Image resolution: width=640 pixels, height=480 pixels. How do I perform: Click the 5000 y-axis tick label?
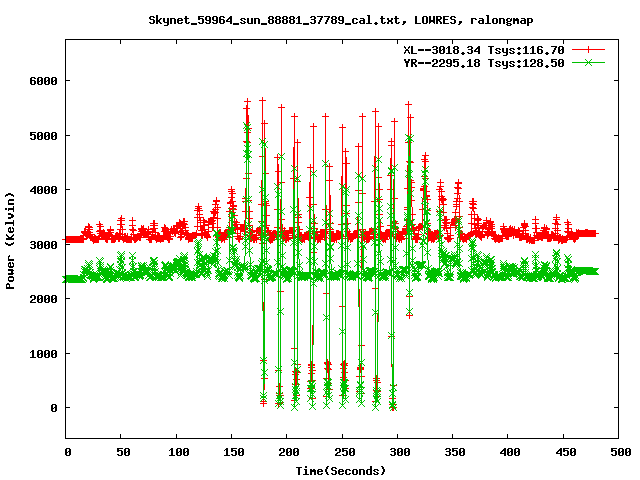[43, 136]
